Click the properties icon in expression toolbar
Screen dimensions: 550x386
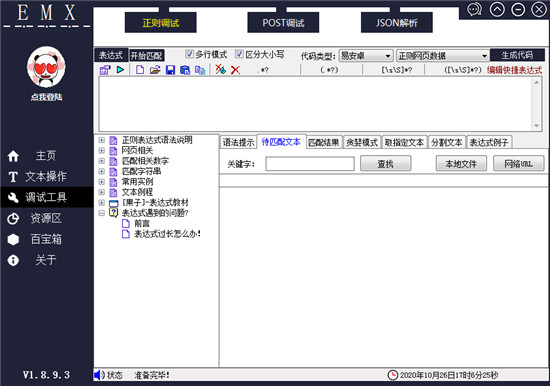click(105, 70)
